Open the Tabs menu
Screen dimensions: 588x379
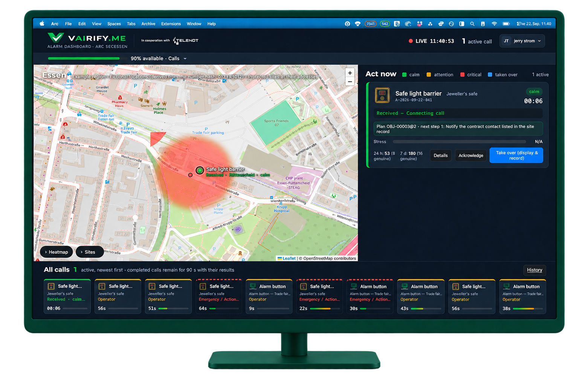click(131, 24)
